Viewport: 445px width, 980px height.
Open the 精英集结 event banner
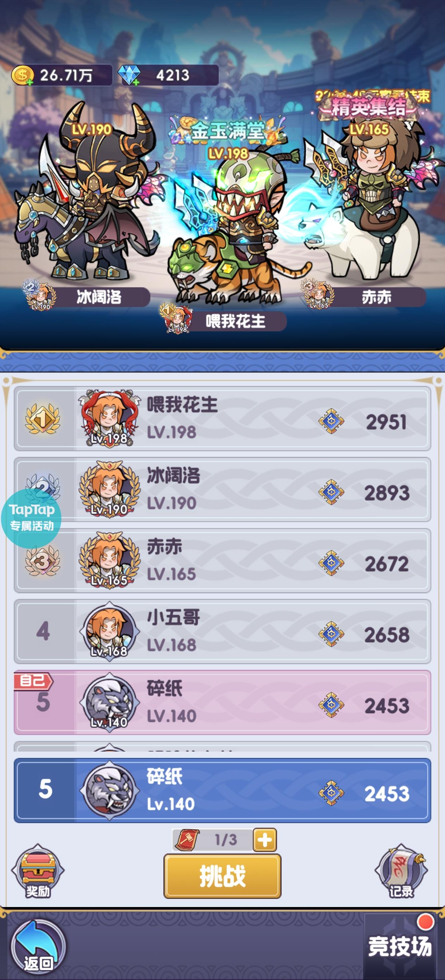tap(369, 106)
